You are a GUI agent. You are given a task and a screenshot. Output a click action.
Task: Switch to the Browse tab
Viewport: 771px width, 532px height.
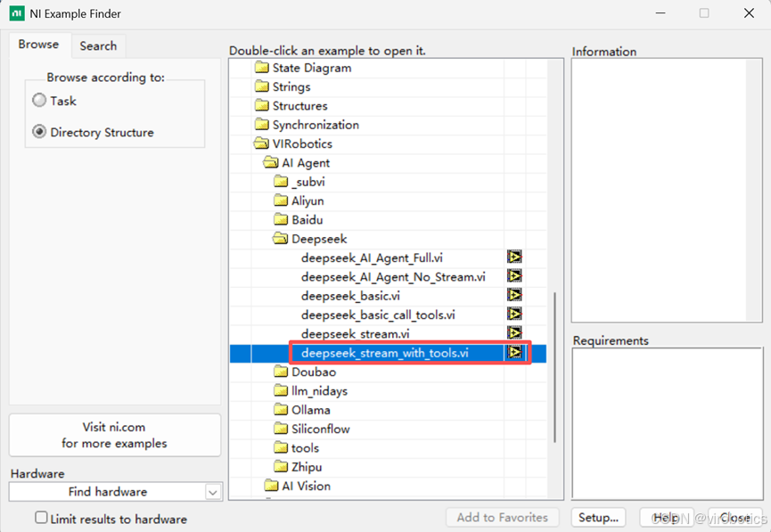[39, 45]
